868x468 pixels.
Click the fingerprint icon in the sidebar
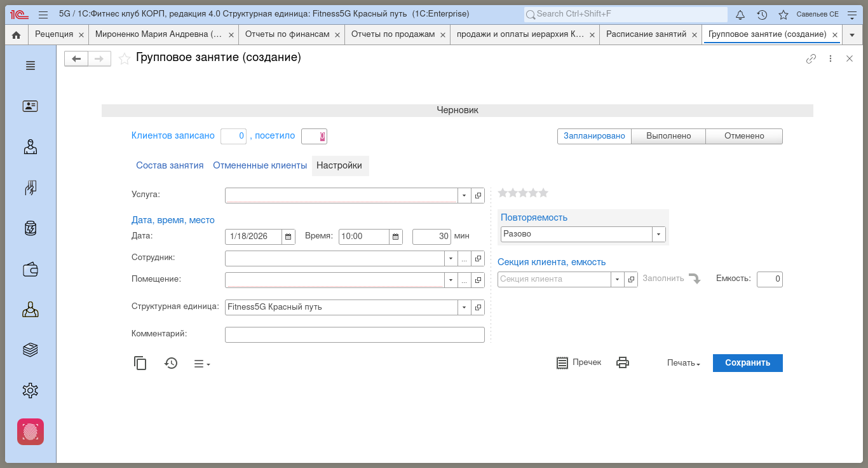[x=31, y=432]
